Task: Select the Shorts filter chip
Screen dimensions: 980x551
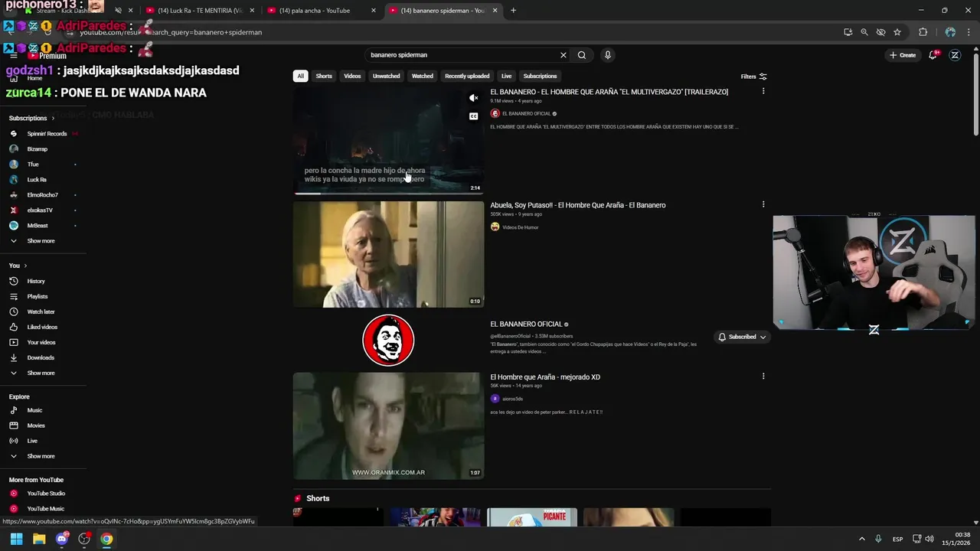Action: click(x=324, y=76)
